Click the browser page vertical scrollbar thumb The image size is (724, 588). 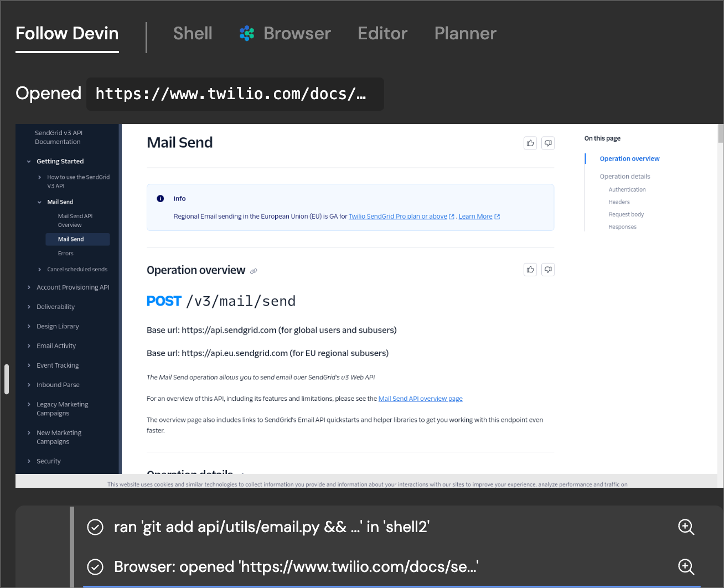point(720,133)
